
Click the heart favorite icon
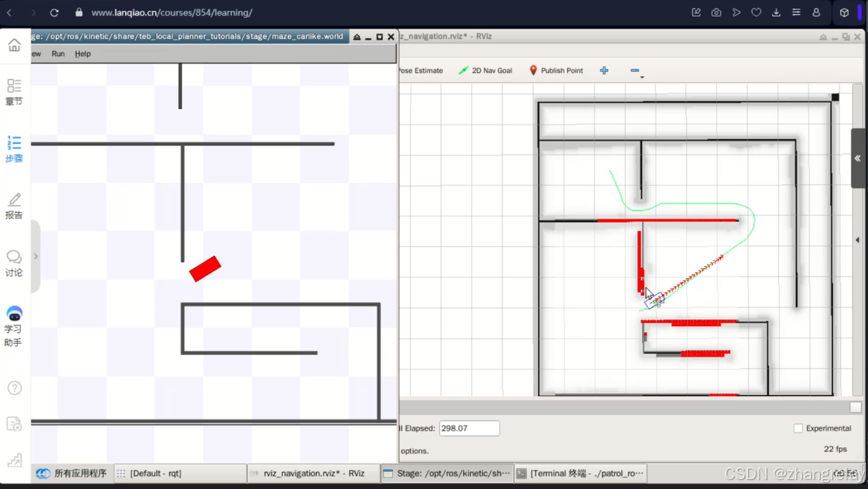coord(757,12)
